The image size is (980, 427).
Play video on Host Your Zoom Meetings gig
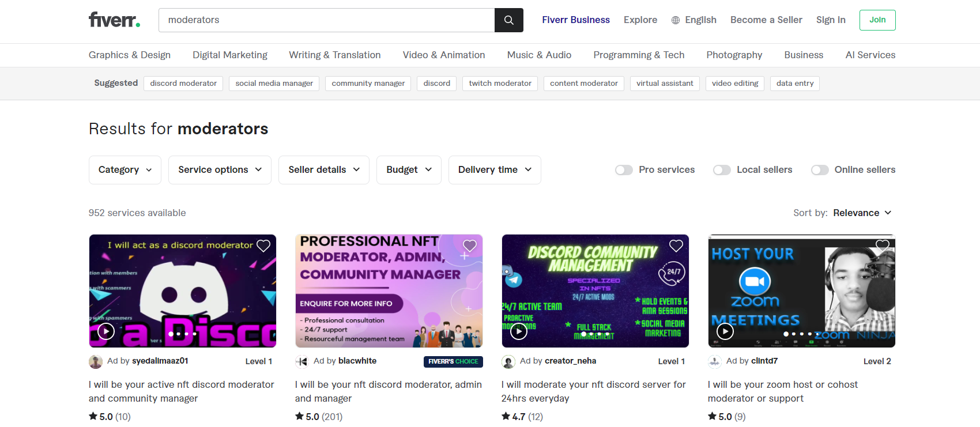(725, 331)
